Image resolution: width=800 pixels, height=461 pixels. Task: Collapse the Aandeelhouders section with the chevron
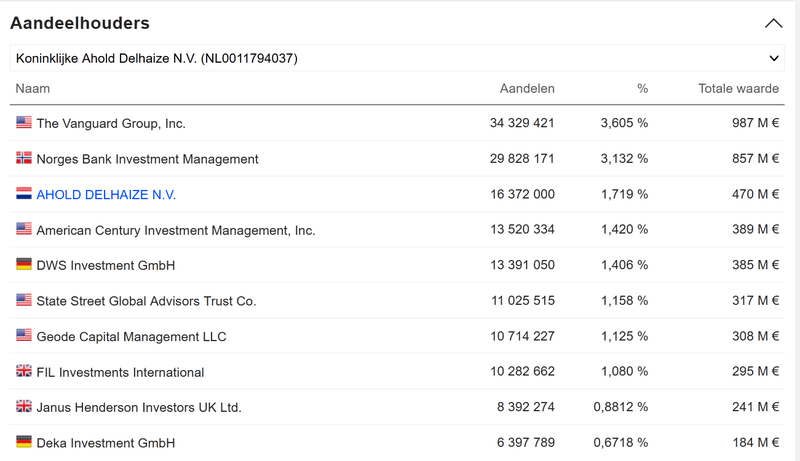(x=773, y=23)
